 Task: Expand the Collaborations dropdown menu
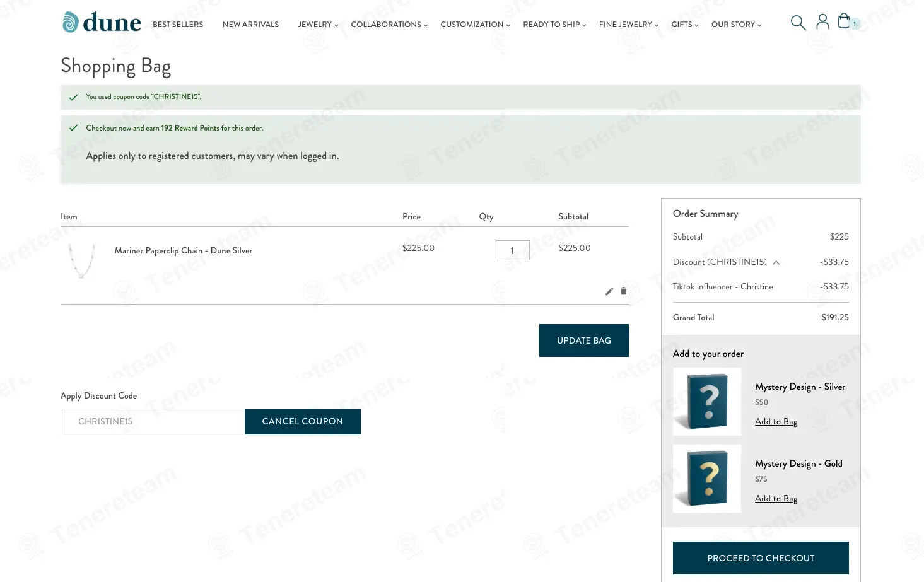389,25
